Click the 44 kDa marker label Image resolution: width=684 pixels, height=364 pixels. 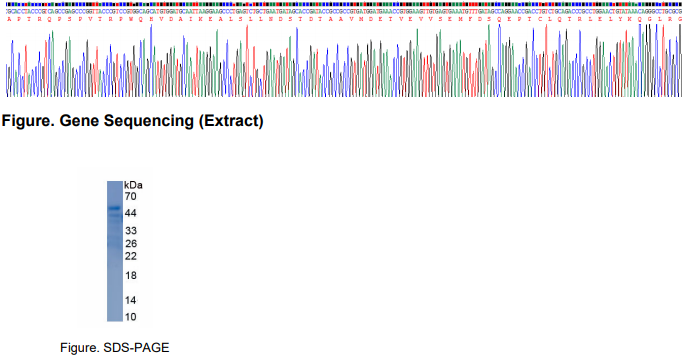coord(130,213)
